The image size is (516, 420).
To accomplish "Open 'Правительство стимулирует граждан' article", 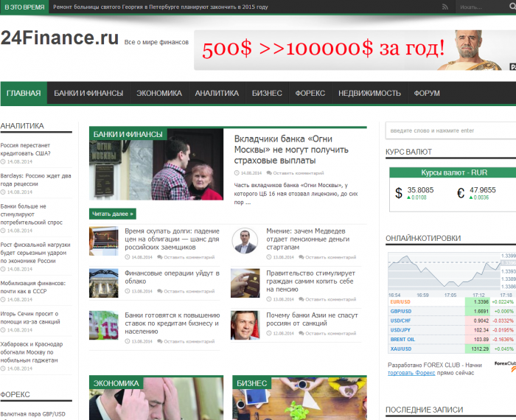I will [310, 281].
